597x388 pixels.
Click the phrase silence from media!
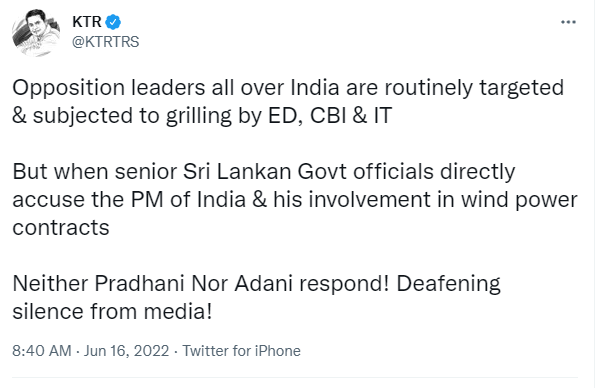coord(112,312)
